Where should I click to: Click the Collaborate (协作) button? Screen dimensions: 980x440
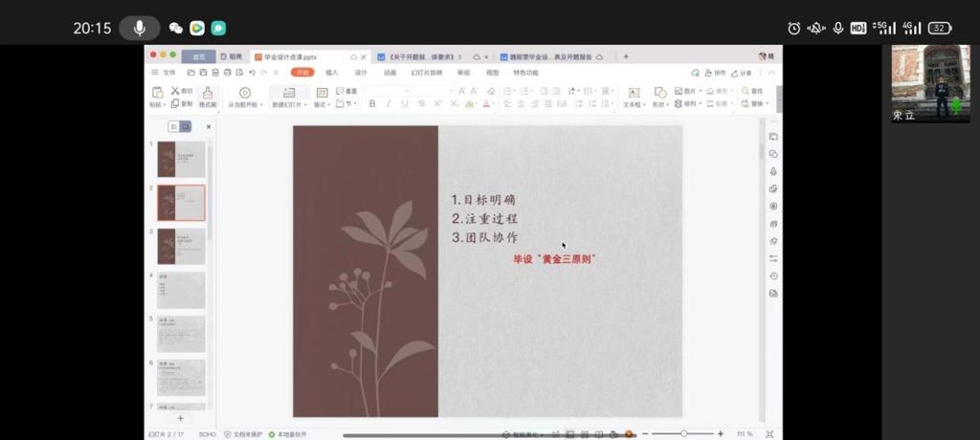point(714,73)
